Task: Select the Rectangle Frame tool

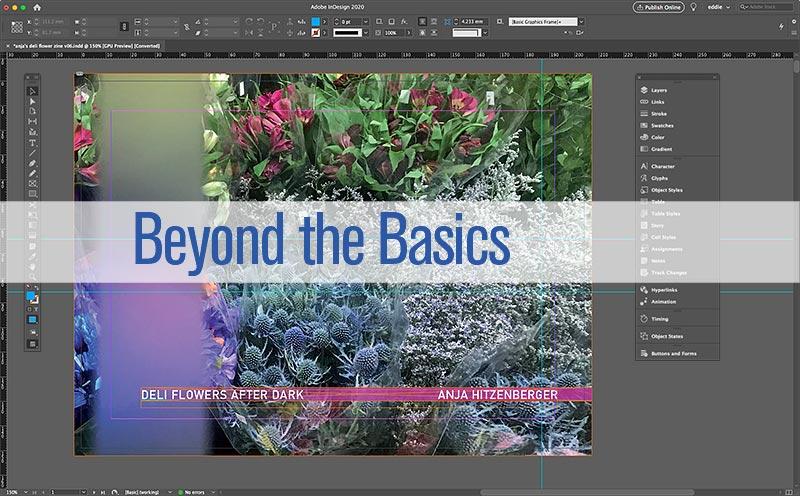Action: coord(32,183)
